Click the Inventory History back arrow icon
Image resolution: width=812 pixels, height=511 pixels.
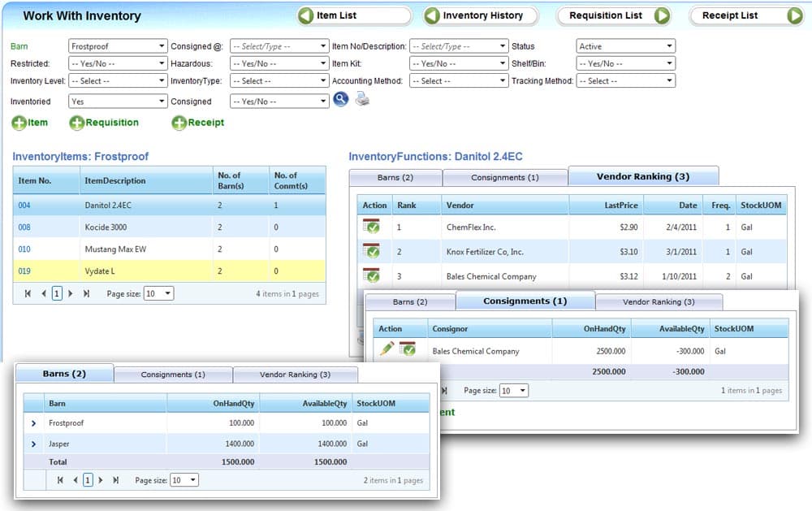(432, 15)
